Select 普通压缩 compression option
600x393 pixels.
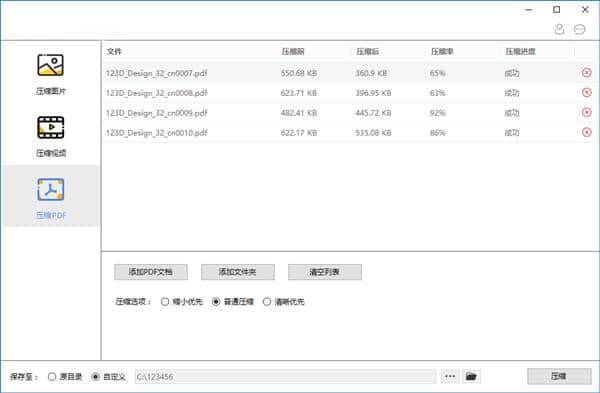point(216,302)
